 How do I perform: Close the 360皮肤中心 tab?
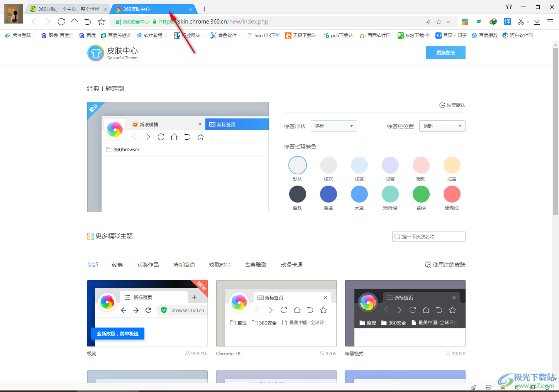click(190, 9)
